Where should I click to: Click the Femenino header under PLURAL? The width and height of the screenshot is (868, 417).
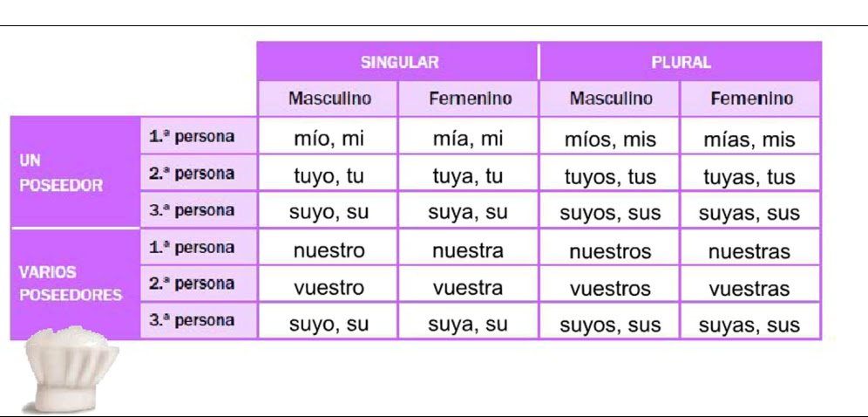(x=750, y=99)
